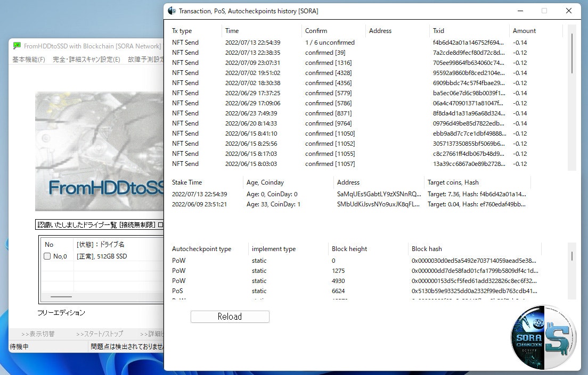Click the transaction list vertical scrollbar
Image resolution: width=588 pixels, height=375 pixels.
[572, 97]
